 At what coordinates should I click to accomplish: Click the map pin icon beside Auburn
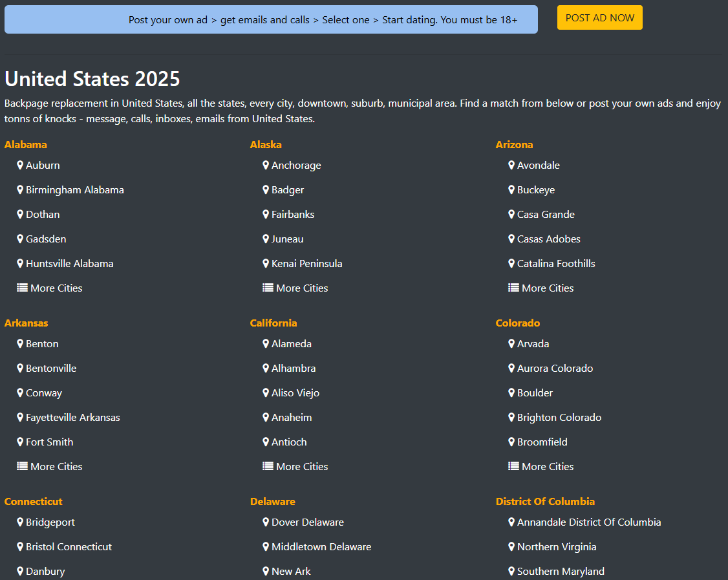(20, 166)
